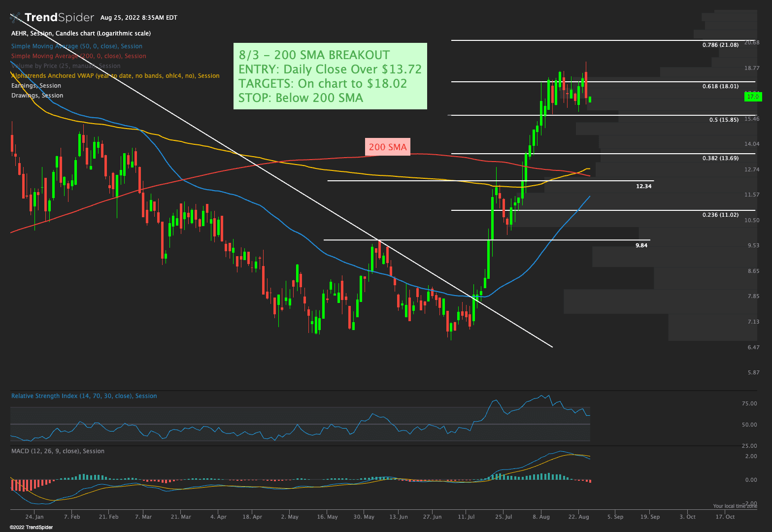Open the Relative Strength Index panel label

84,396
